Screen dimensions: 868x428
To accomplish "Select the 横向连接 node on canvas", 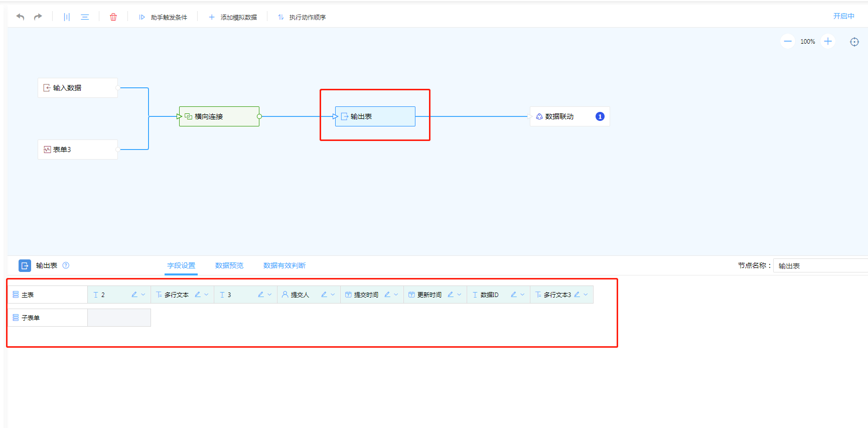I will pos(219,116).
